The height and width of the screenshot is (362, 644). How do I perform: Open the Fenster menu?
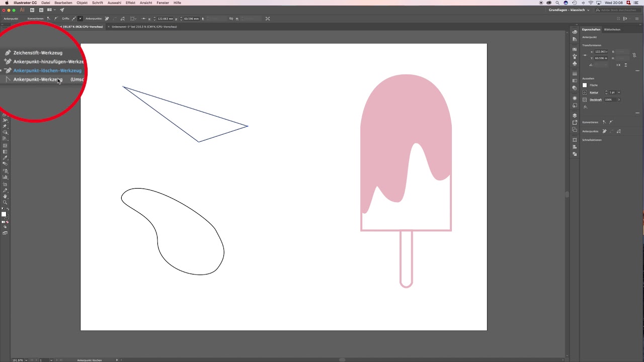(163, 3)
